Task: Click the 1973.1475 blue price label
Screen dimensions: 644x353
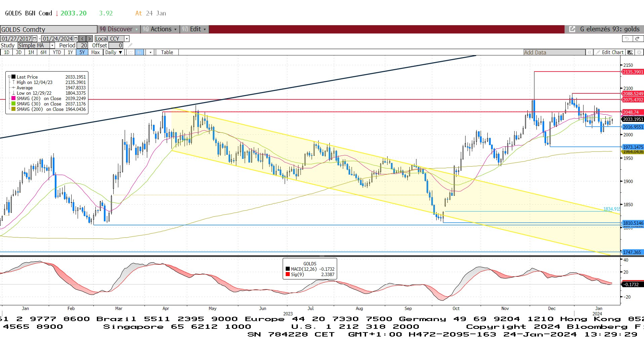Action: 633,147
